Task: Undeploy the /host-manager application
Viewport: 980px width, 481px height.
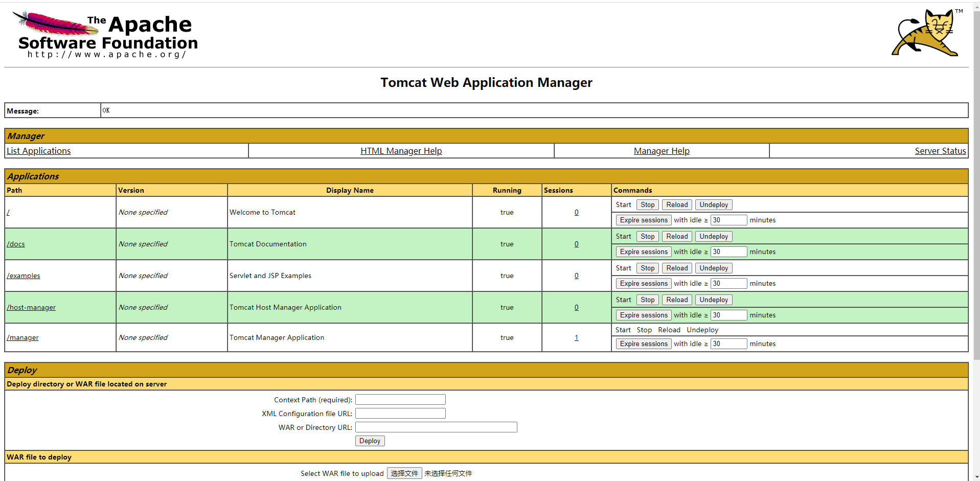Action: click(714, 300)
